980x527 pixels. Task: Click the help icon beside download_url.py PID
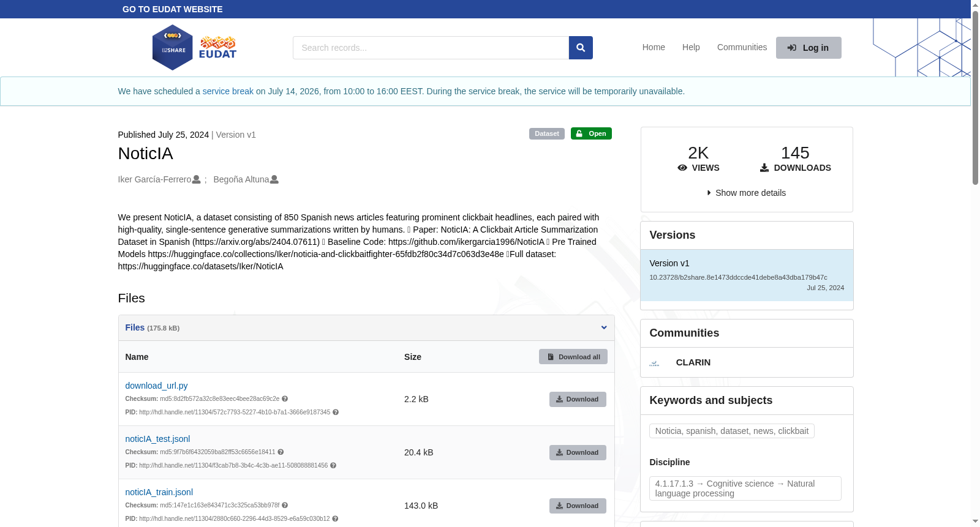click(336, 413)
